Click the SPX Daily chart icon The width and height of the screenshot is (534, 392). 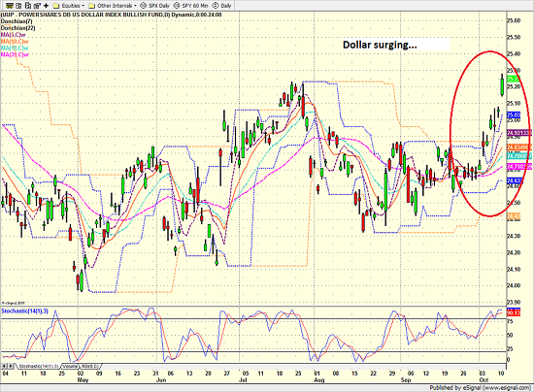point(143,6)
